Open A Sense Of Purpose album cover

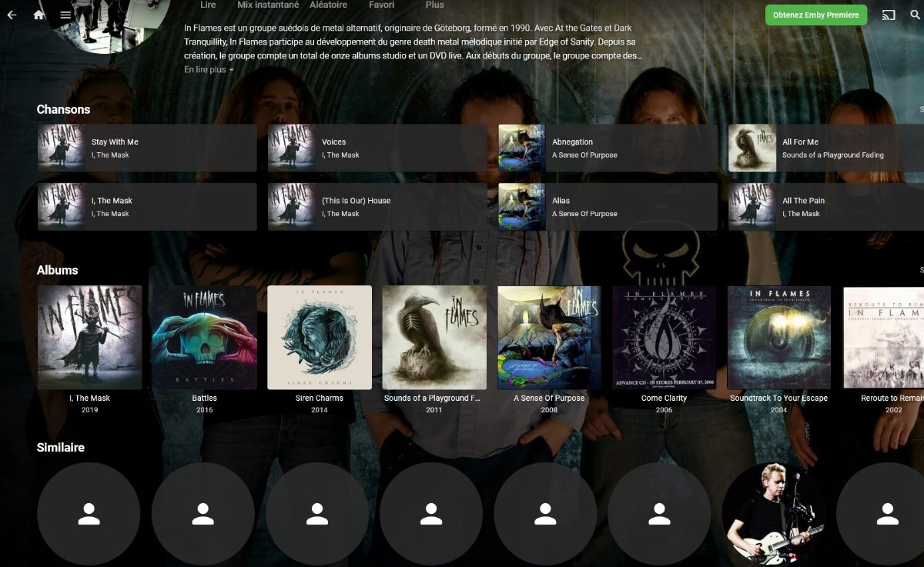(x=549, y=338)
